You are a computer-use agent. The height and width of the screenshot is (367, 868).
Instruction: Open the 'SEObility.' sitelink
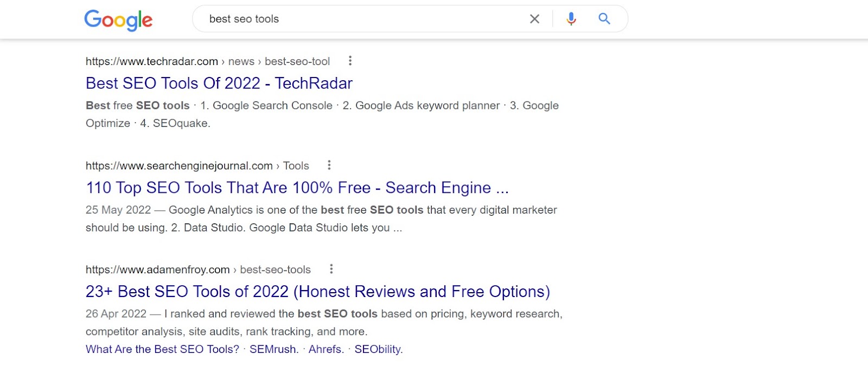pos(379,349)
